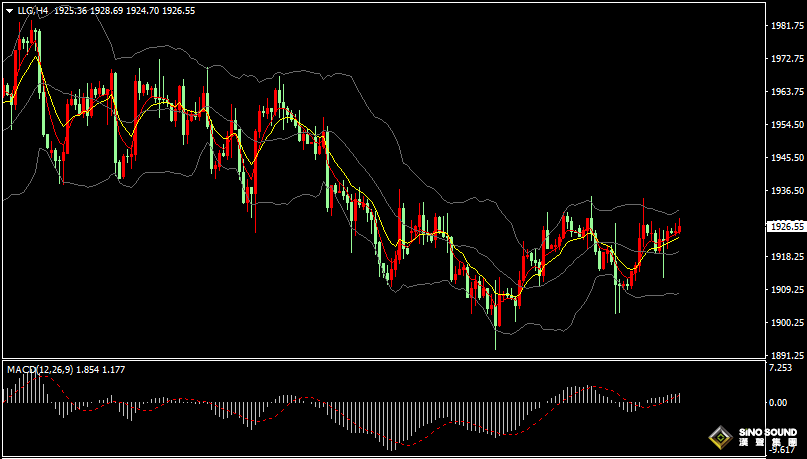Click the last MACD histogram bar
This screenshot has height=459, width=807.
tap(679, 397)
